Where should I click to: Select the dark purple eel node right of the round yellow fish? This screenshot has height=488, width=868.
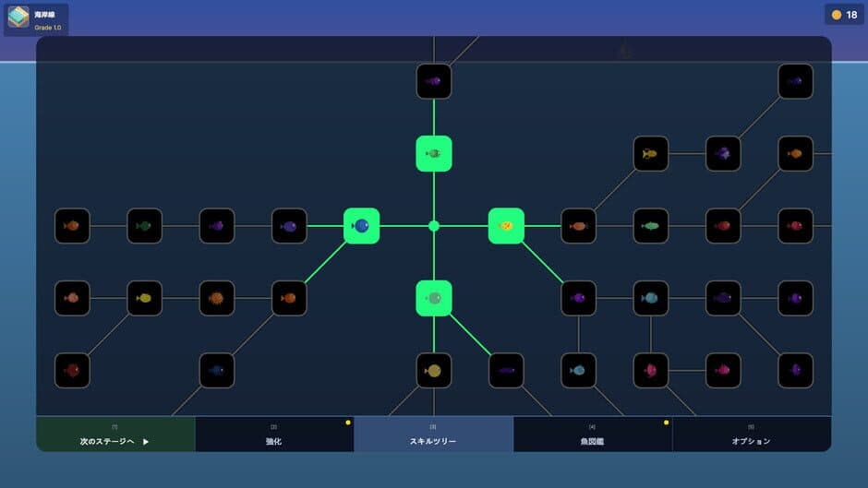506,371
